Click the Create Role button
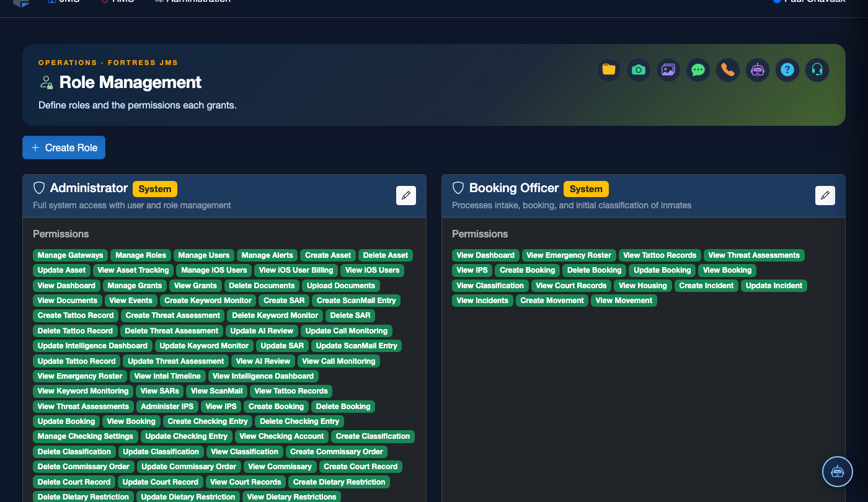868x502 pixels. click(64, 148)
